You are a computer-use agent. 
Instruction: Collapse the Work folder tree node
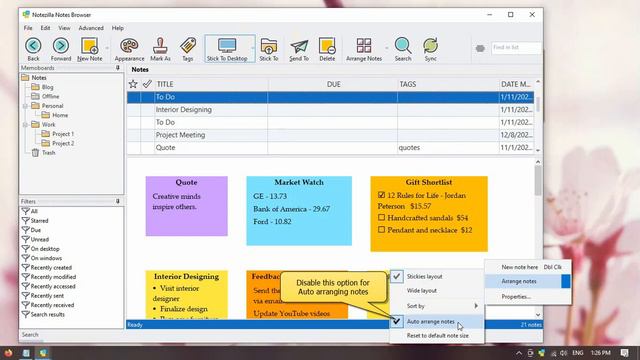tap(25, 124)
